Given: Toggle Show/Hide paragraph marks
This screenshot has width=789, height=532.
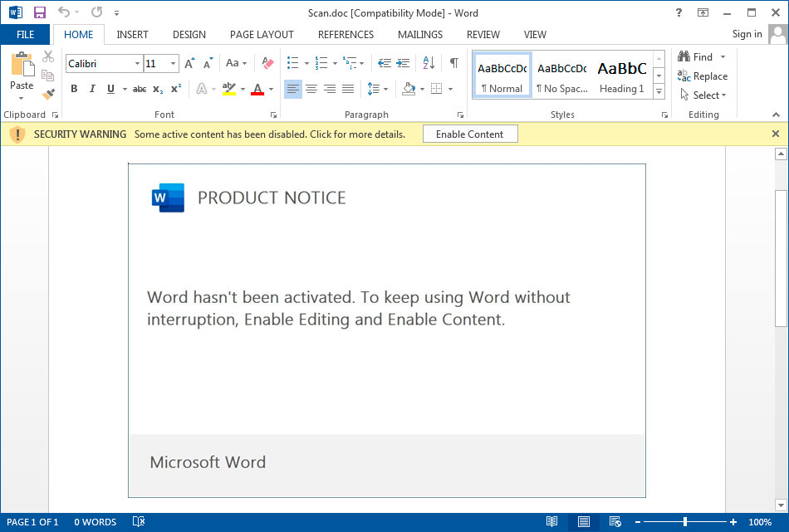Looking at the screenshot, I should (453, 63).
